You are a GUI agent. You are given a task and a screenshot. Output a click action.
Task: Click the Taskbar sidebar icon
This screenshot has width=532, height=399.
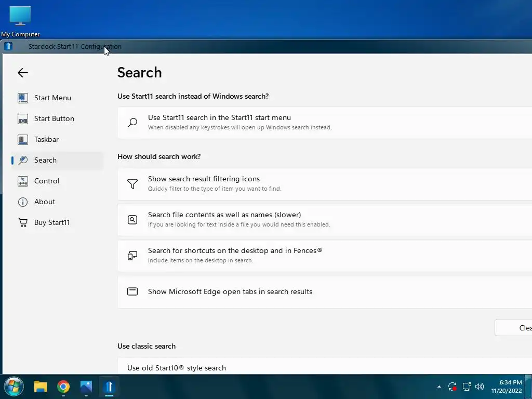click(x=23, y=139)
